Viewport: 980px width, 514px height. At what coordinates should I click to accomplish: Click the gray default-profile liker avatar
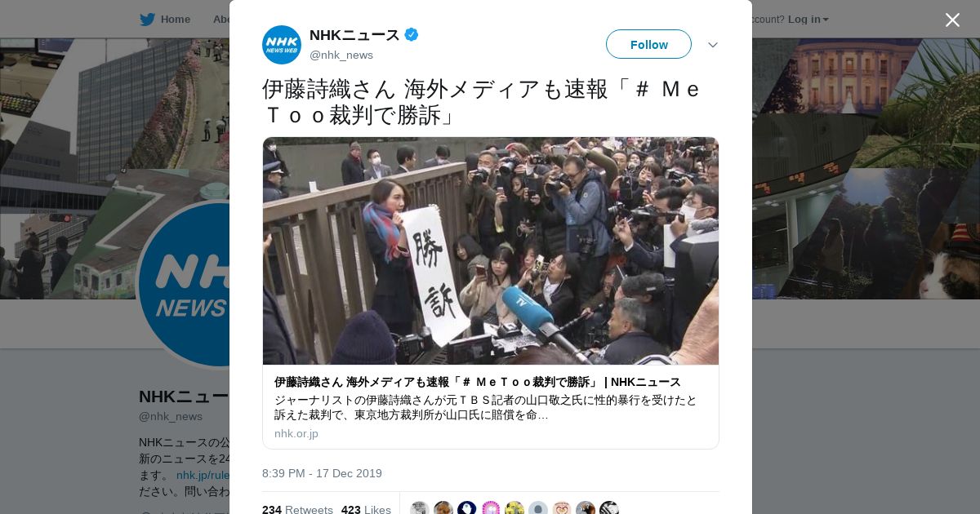pos(538,509)
